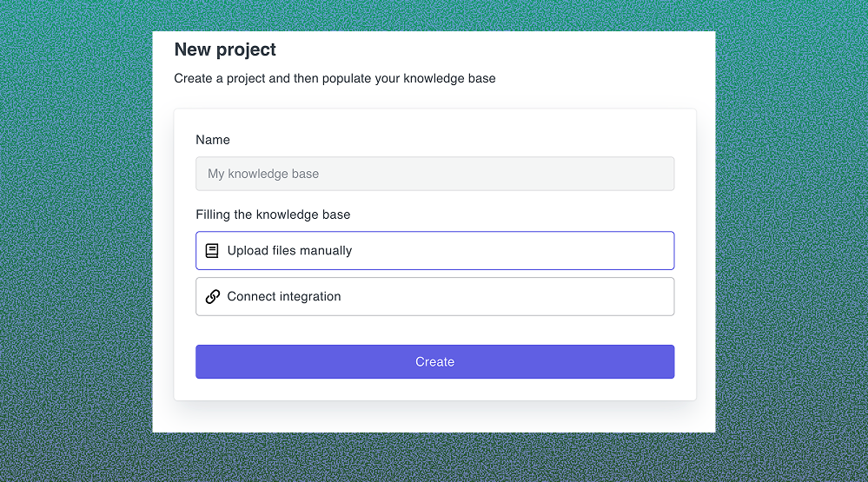The height and width of the screenshot is (482, 868).
Task: Click the green patterned background outside the dialog
Action: (78, 243)
